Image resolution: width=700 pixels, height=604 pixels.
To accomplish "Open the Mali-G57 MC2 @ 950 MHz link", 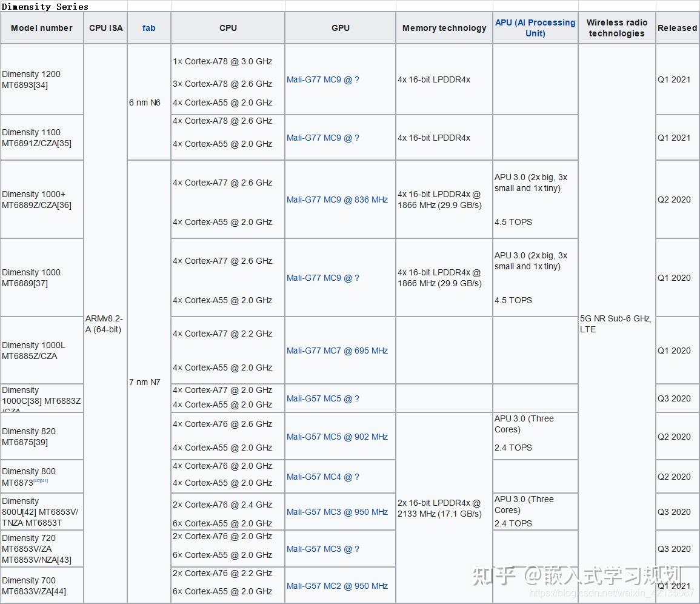I will [338, 586].
